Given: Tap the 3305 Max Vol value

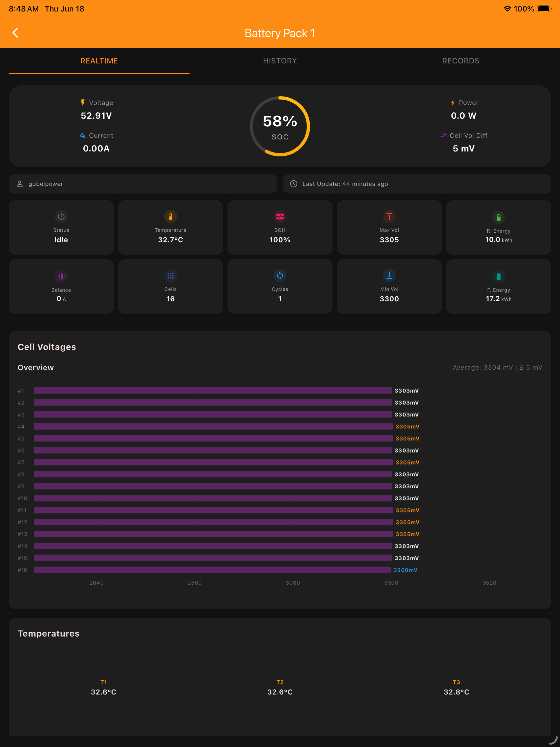Looking at the screenshot, I should tap(389, 240).
